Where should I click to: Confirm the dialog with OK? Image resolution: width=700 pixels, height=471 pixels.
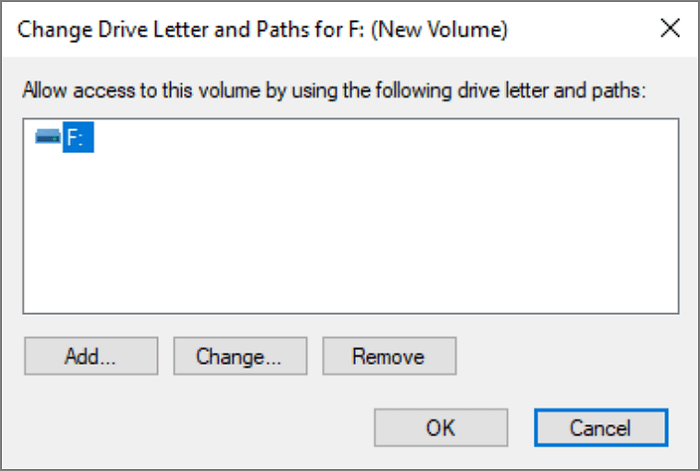click(x=440, y=427)
